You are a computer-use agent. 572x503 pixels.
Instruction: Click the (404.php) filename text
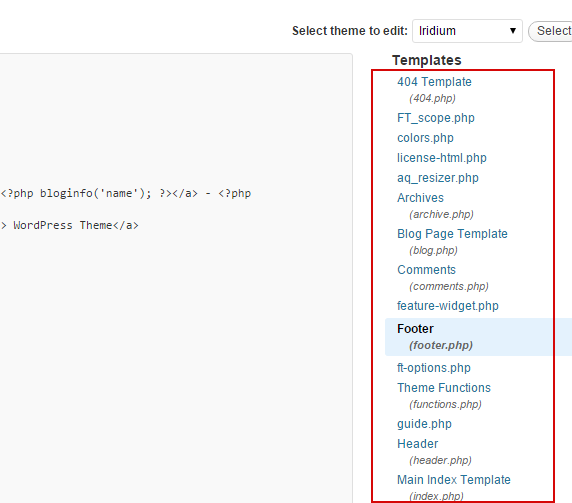click(432, 98)
